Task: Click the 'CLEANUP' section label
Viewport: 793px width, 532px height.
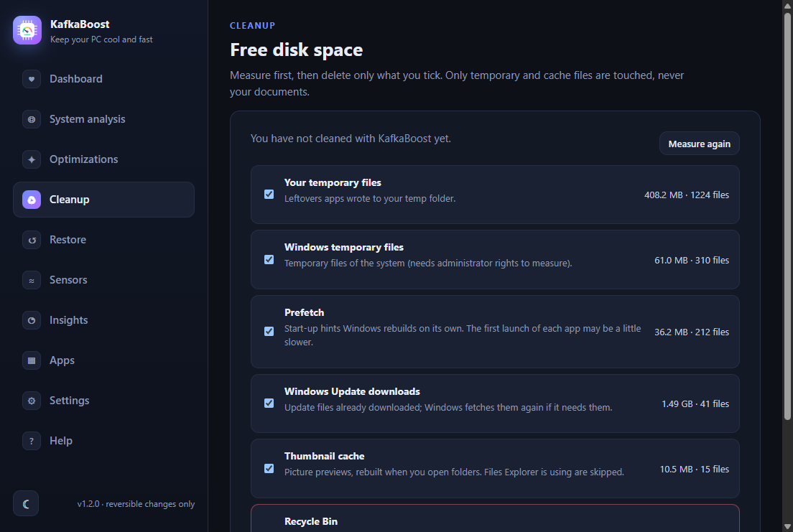Action: point(252,25)
